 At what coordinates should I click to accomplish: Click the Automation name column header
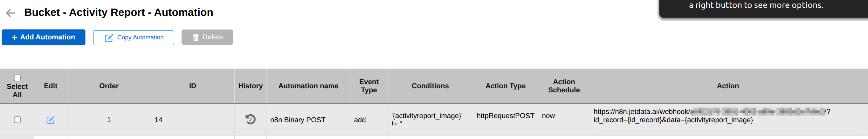tap(308, 86)
